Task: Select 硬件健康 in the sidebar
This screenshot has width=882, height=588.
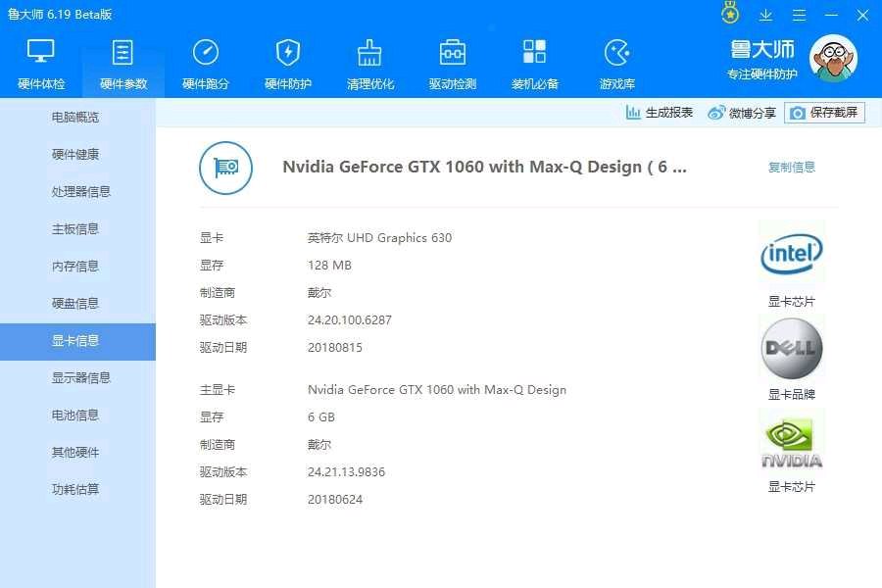Action: [x=77, y=154]
